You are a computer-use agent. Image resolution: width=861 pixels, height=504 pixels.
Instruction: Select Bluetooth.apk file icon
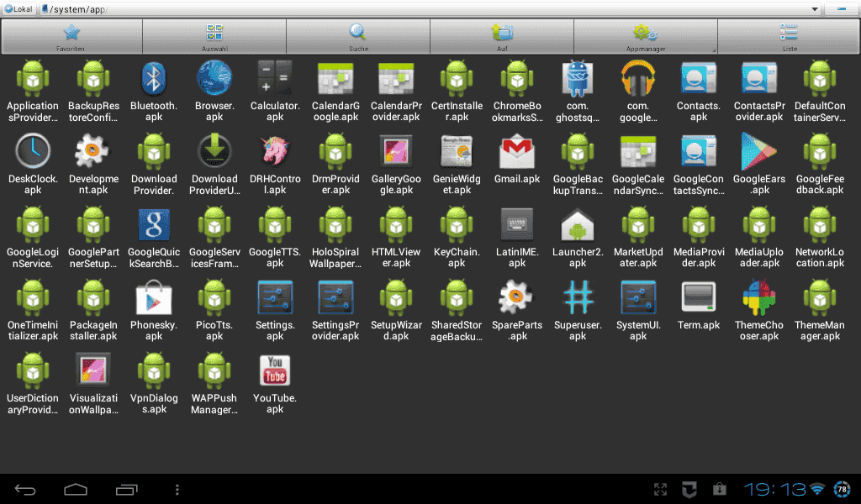154,80
